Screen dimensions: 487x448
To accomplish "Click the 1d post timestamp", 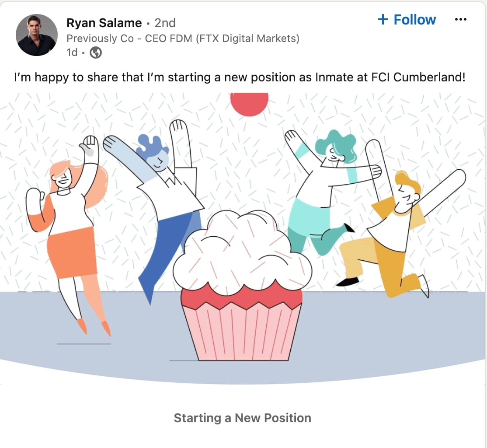I will point(72,52).
